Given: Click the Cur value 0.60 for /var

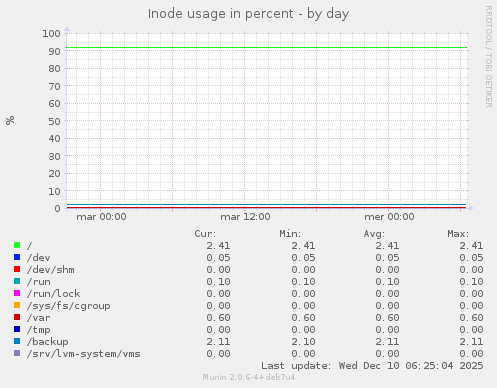Looking at the screenshot, I should (x=218, y=318).
